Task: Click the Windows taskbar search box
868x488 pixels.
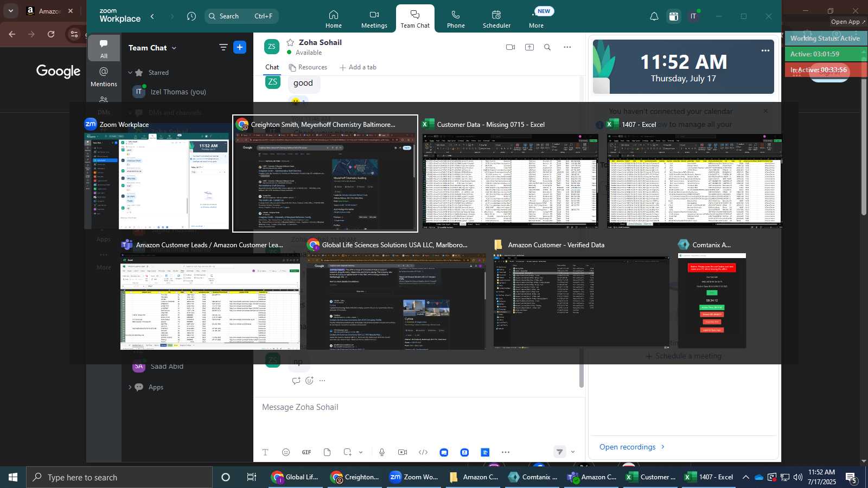Action: [119, 477]
